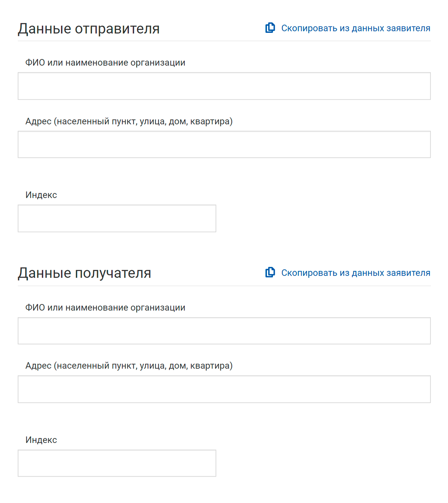Click the sender's 'Индекс' label

pyautogui.click(x=41, y=195)
